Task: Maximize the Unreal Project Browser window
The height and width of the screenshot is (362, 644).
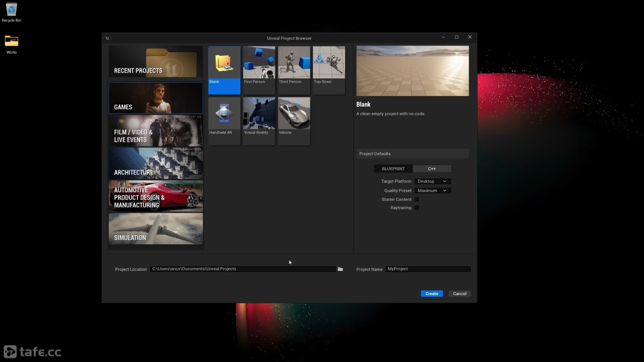Action: pos(457,37)
